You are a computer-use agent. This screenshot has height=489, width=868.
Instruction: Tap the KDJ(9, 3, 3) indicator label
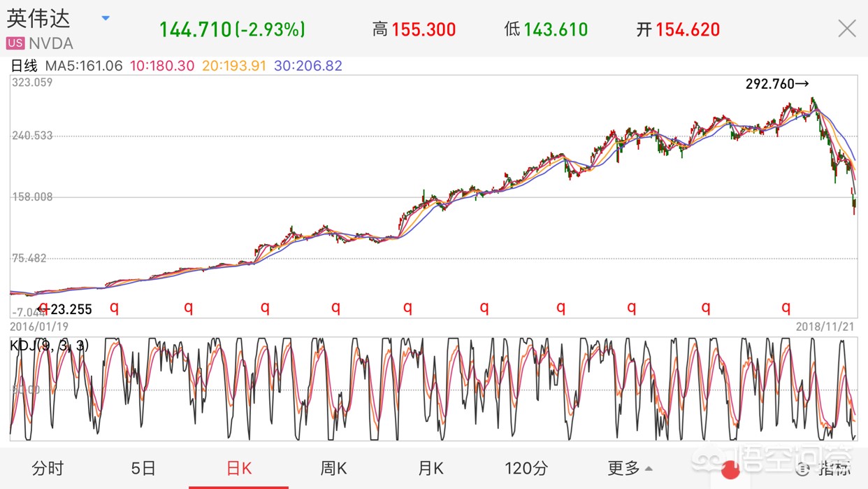tap(49, 344)
